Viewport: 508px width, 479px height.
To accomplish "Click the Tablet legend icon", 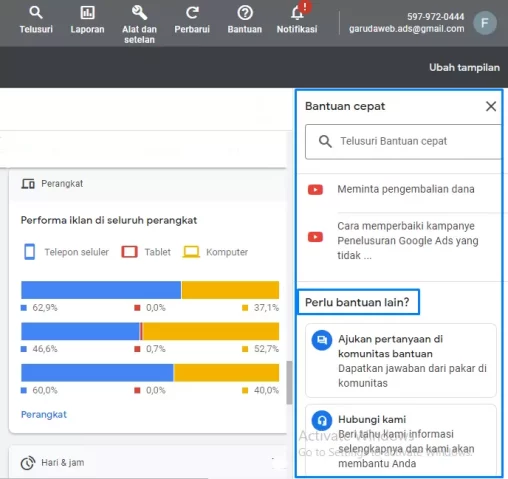I will pos(130,252).
